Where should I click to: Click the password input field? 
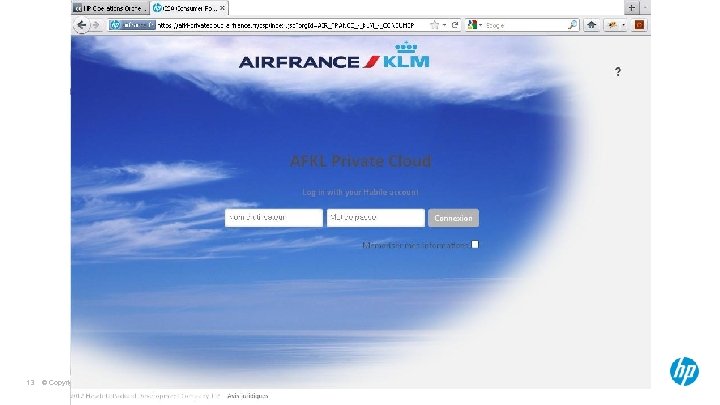pos(376,218)
